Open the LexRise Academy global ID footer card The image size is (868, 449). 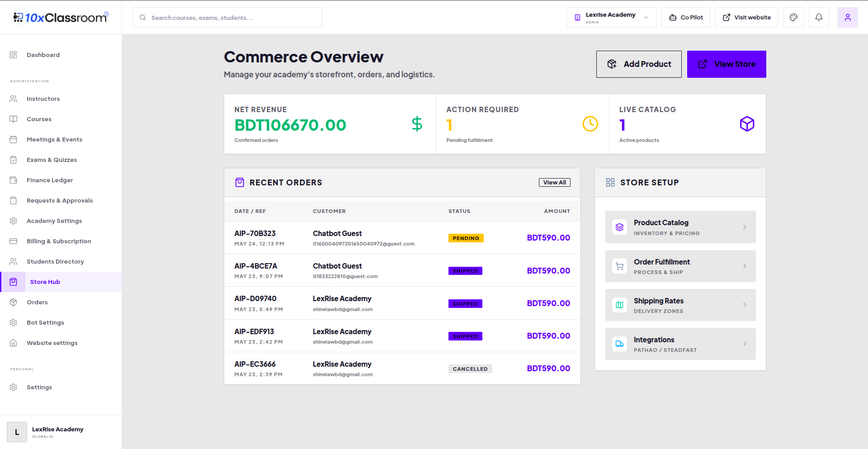61,432
